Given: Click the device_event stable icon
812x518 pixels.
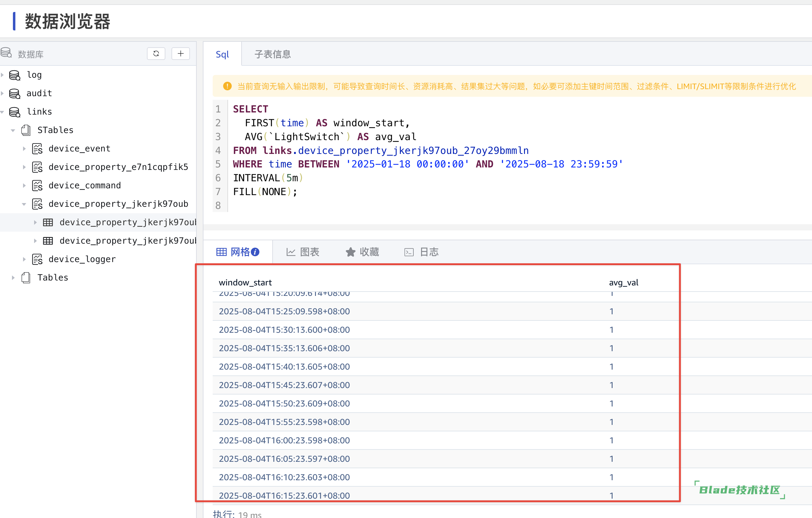Looking at the screenshot, I should tap(37, 149).
